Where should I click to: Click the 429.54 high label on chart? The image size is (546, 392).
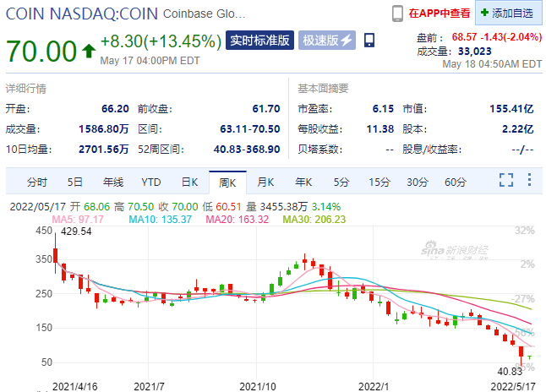click(x=76, y=231)
